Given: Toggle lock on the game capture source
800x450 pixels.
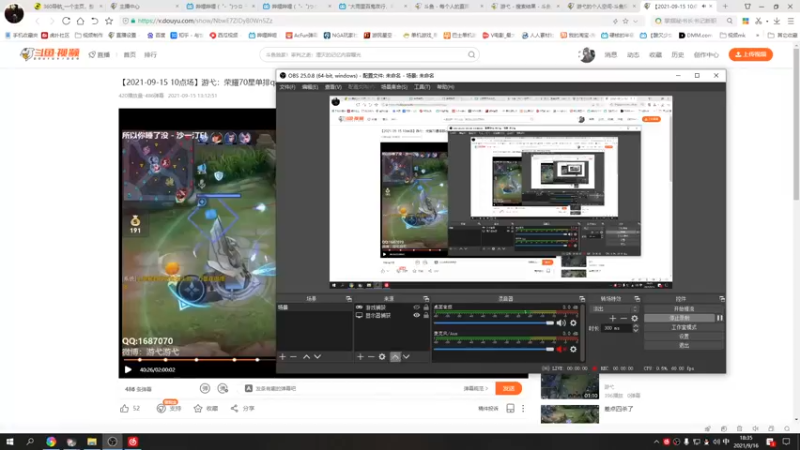Looking at the screenshot, I should [x=426, y=307].
